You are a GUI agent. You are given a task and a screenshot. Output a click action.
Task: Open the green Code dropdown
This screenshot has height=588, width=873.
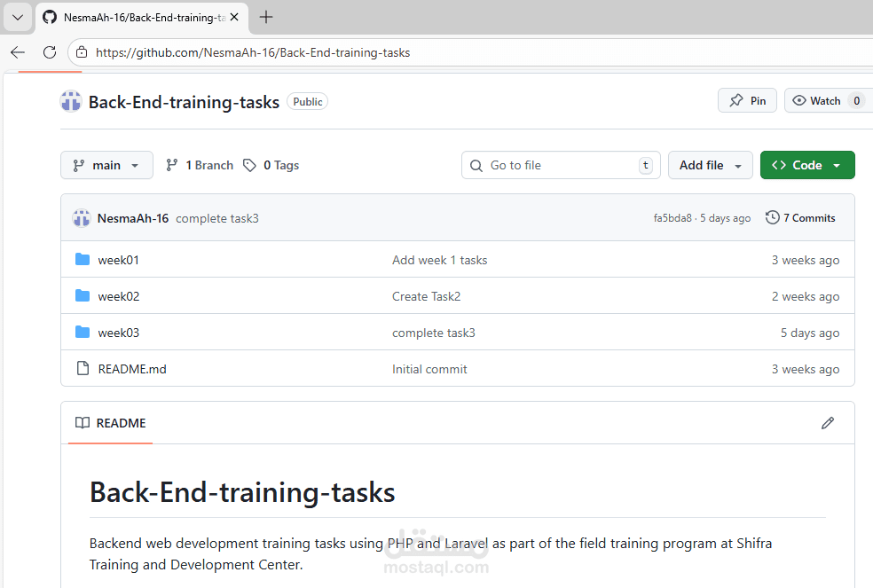click(807, 165)
